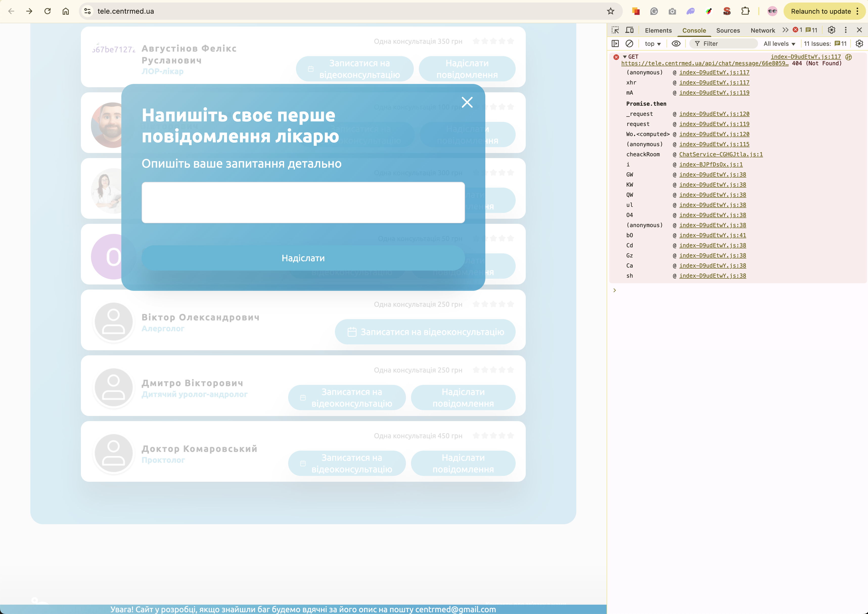Open the Extensions puzzle icon
Image resolution: width=868 pixels, height=614 pixels.
[745, 11]
